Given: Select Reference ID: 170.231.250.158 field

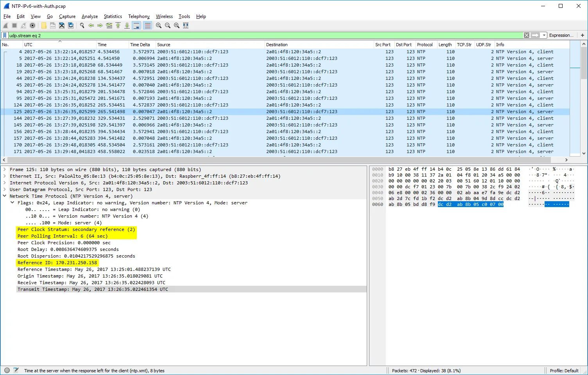Looking at the screenshot, I should pyautogui.click(x=57, y=263).
